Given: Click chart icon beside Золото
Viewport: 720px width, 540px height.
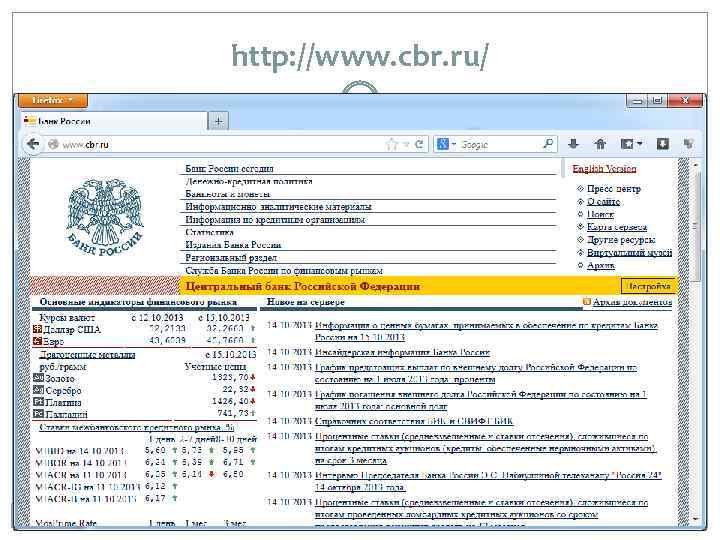Looking at the screenshot, I should [x=38, y=378].
